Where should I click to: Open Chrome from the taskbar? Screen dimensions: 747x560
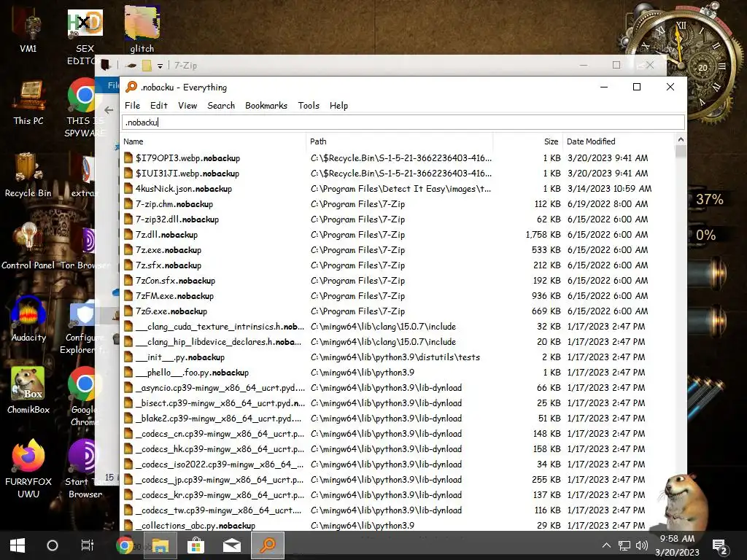[124, 545]
